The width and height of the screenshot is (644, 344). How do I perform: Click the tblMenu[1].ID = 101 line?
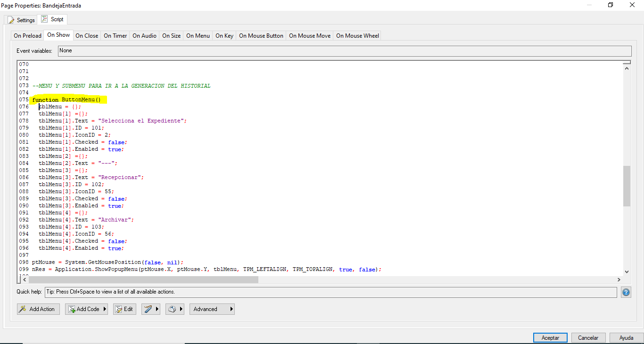click(x=71, y=128)
